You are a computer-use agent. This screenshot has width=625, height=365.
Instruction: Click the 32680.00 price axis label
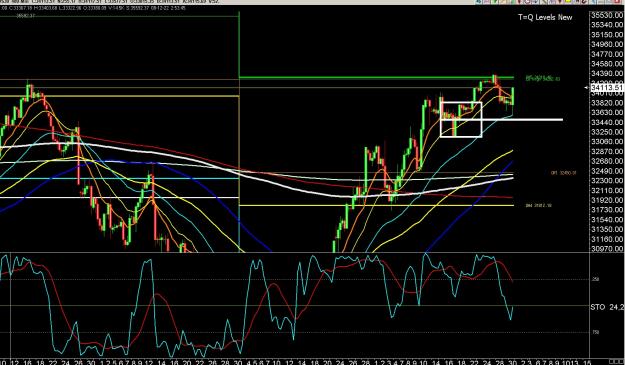click(x=607, y=161)
